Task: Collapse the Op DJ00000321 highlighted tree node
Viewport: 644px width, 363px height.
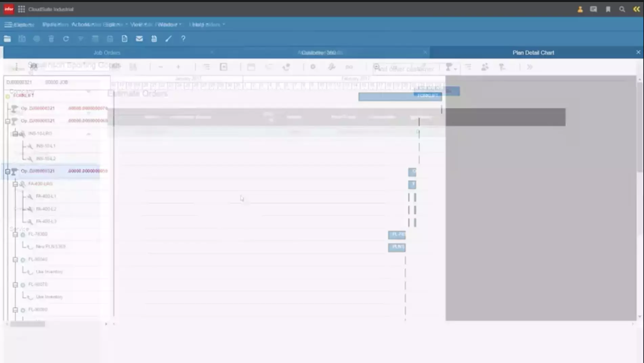Action: point(7,171)
